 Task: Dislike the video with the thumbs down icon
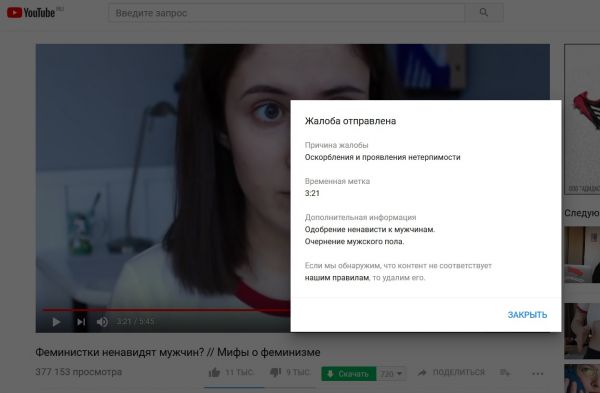276,372
